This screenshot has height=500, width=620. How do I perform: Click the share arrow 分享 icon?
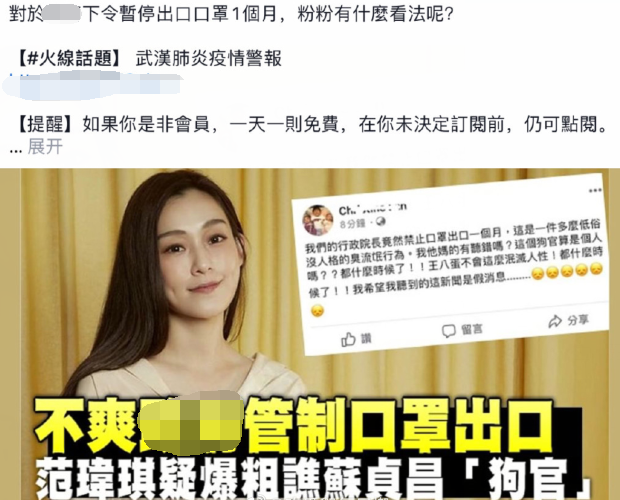coord(555,321)
